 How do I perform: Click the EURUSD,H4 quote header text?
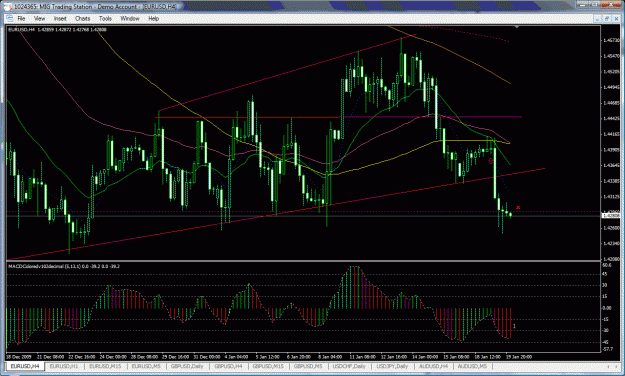[x=57, y=30]
